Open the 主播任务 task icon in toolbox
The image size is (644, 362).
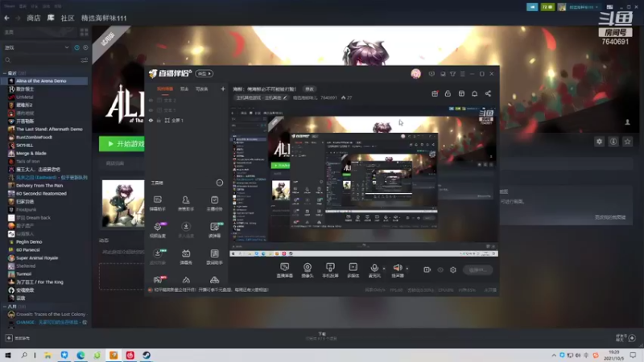pos(214,204)
